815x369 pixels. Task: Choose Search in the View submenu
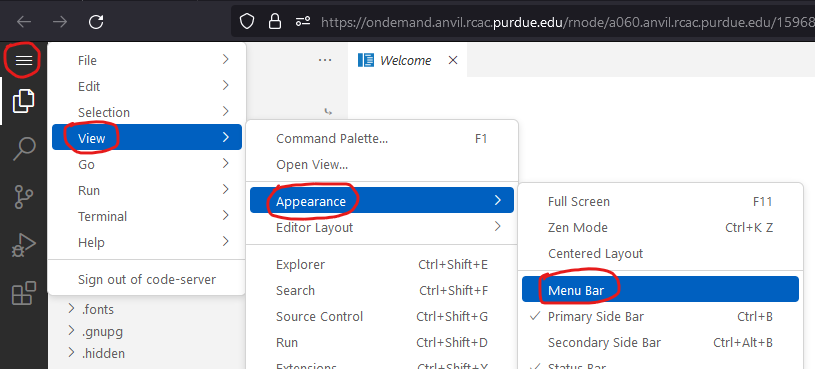[x=382, y=291]
